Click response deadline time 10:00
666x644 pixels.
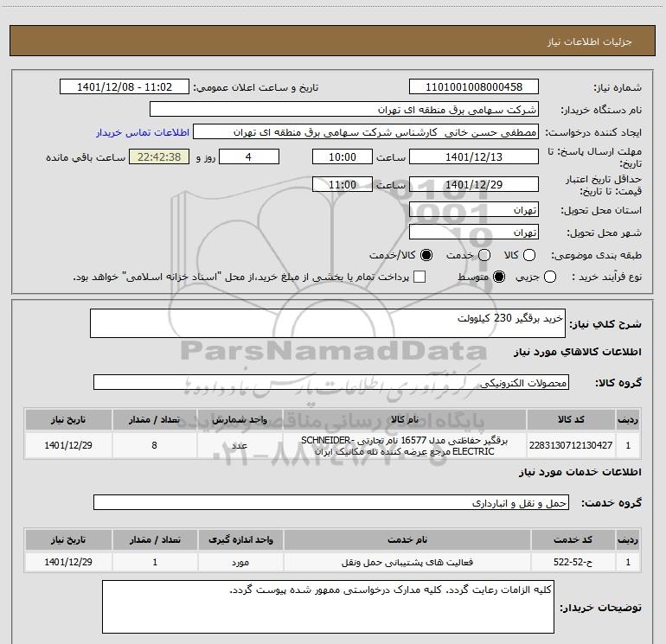[343, 156]
